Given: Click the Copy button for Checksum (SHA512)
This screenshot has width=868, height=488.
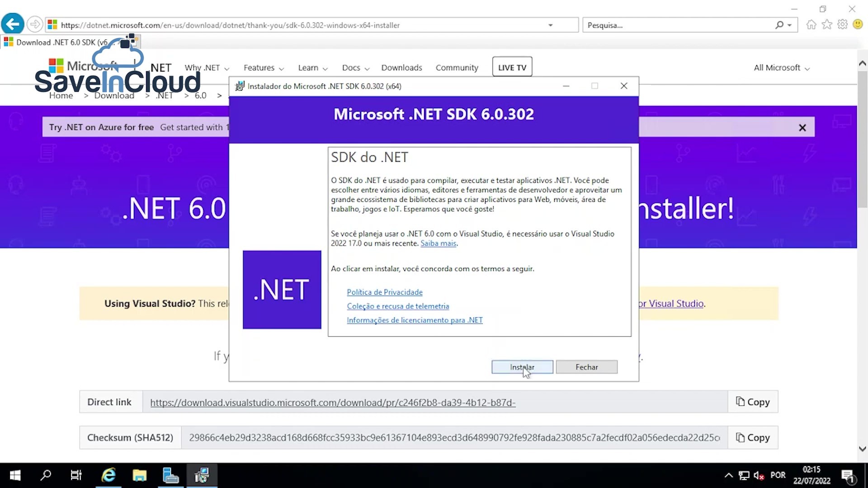Looking at the screenshot, I should tap(753, 437).
